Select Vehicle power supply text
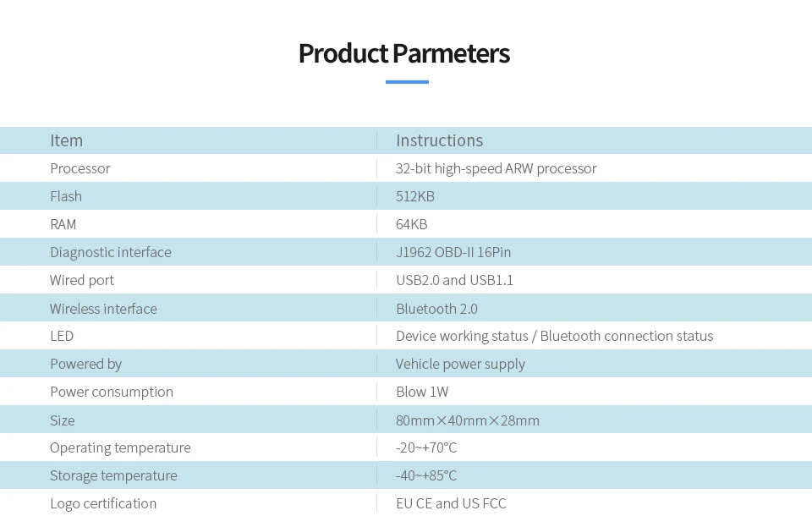 [x=460, y=364]
